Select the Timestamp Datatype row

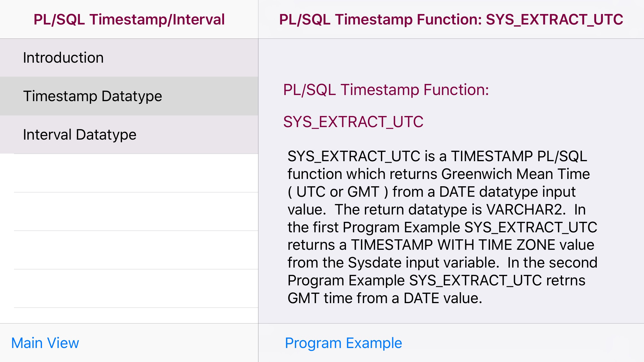[x=92, y=96]
